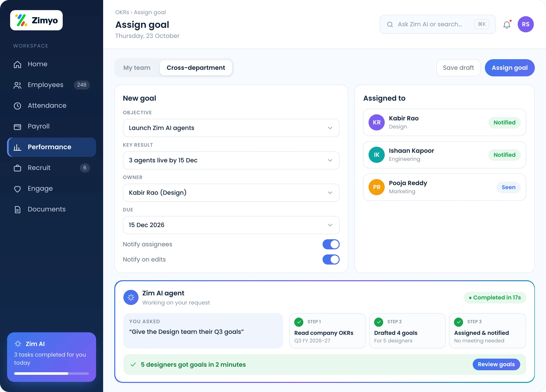The image size is (546, 392).
Task: Toggle Notify assignees switch
Action: point(331,244)
